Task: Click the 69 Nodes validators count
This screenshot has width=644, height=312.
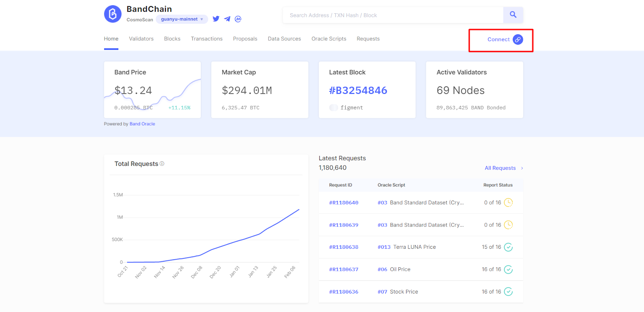Action: pos(460,91)
